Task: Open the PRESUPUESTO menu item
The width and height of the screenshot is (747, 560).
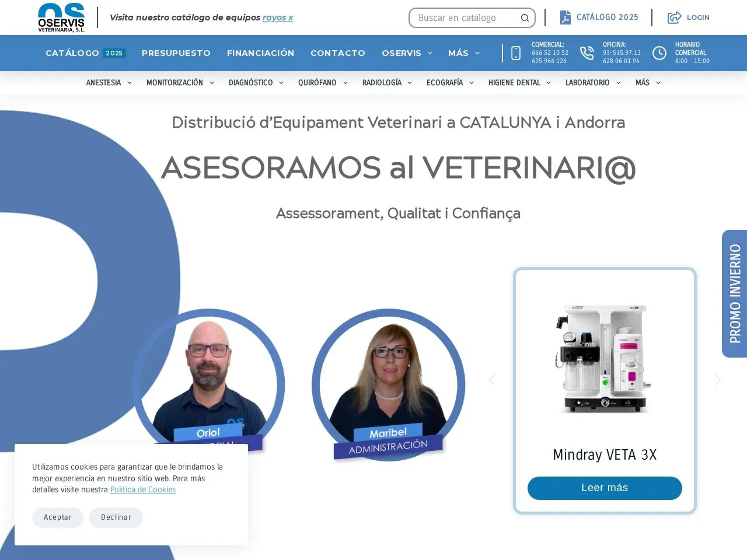Action: coord(176,53)
